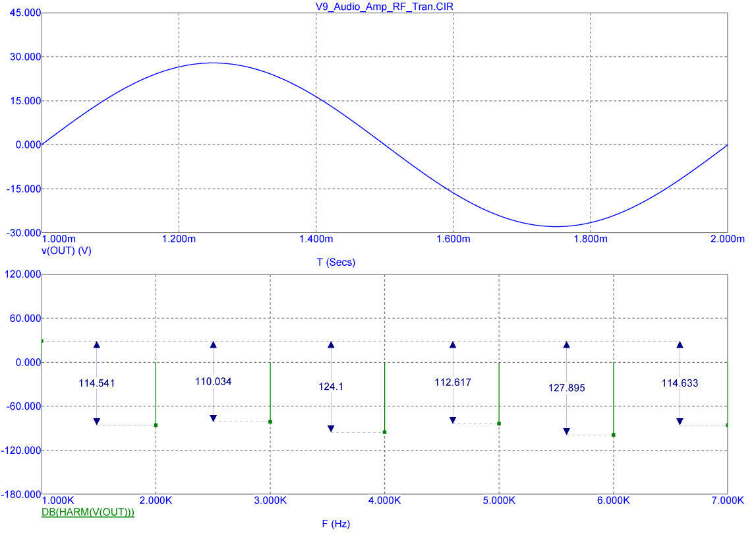Viewport: 756px width, 533px height.
Task: Click the -120.000 Y-axis value
Action: [22, 451]
